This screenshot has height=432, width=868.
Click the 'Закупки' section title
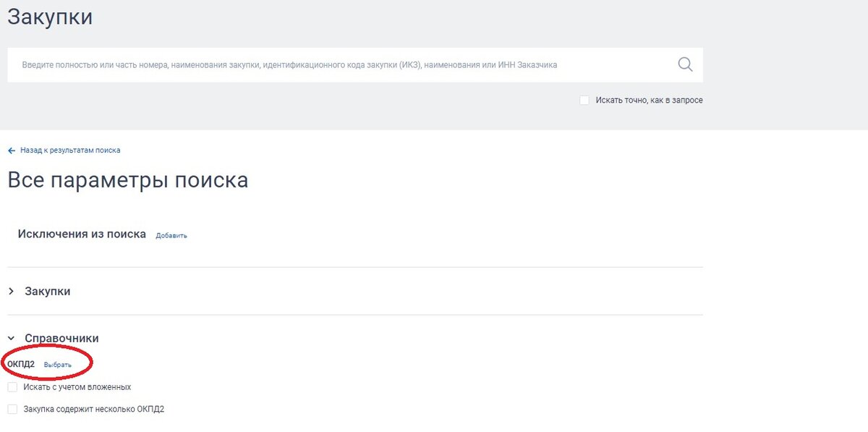click(x=48, y=291)
